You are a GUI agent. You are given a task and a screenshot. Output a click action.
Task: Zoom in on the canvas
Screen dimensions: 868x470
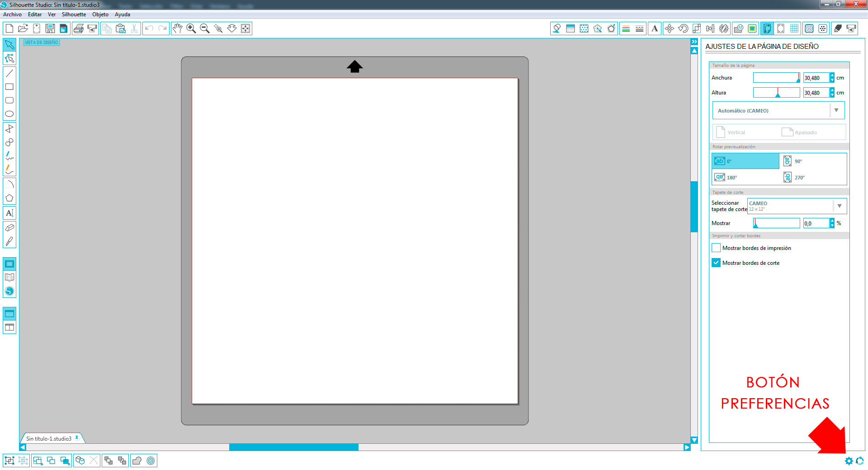coord(191,28)
